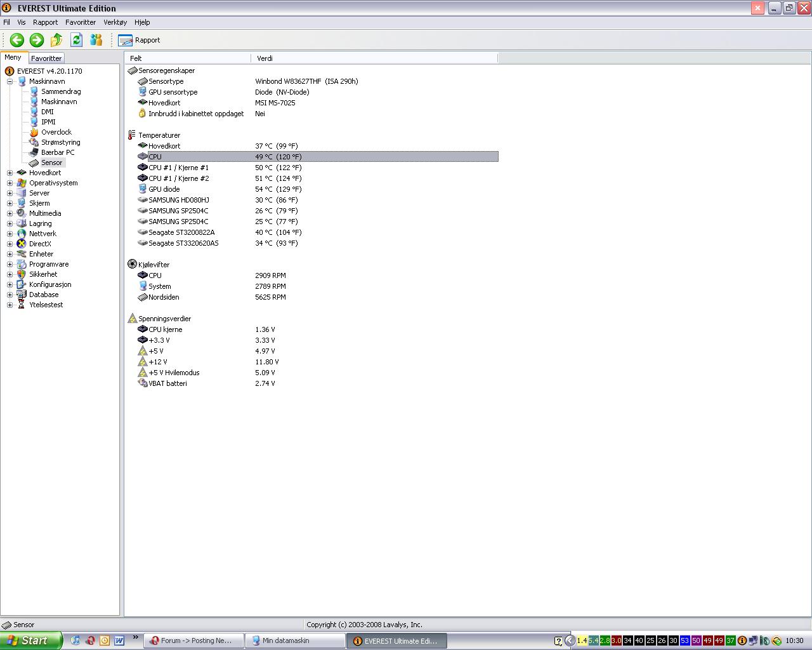This screenshot has width=812, height=650.
Task: Expand the Skjerm tree node
Action: click(10, 203)
